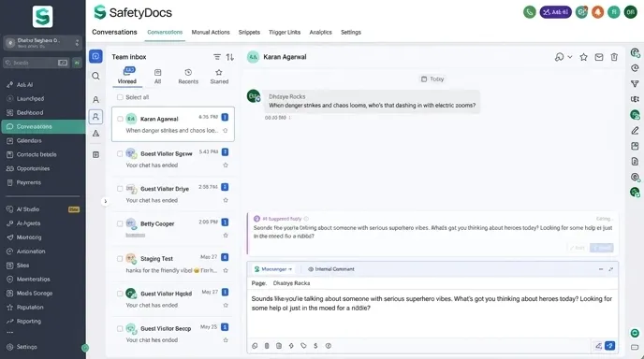Click the green phone call icon
The height and width of the screenshot is (359, 644).
tap(530, 12)
